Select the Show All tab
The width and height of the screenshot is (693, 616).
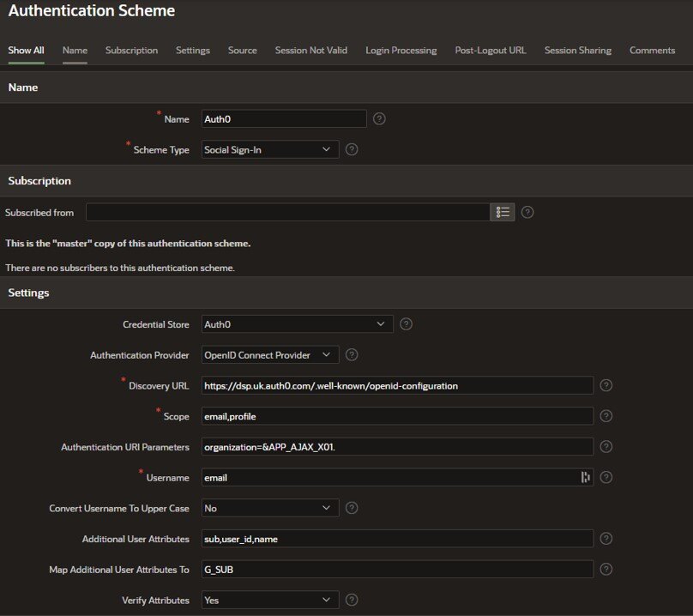26,51
